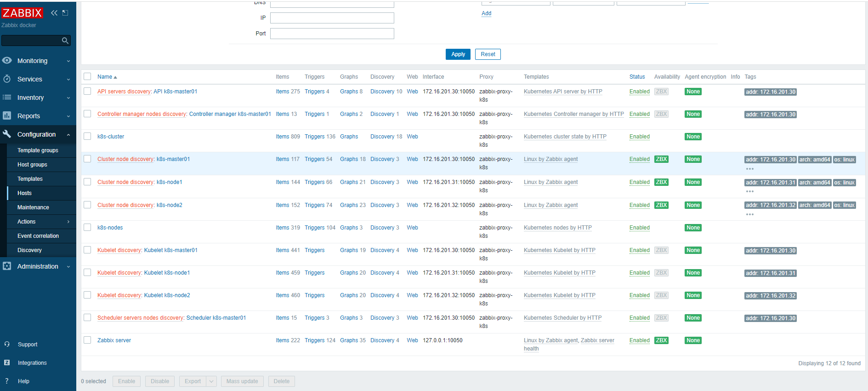Image resolution: width=868 pixels, height=391 pixels.
Task: Check the API k8s-master01 host row
Action: 87,91
